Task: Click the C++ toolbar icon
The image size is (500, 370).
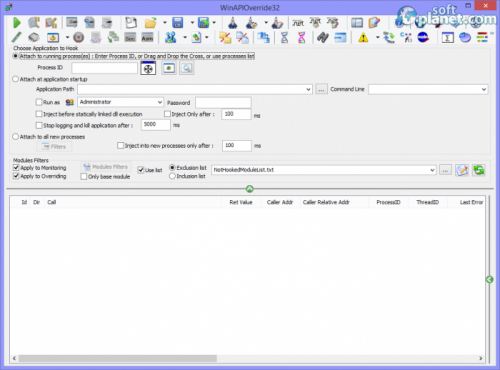Action: pos(406,37)
